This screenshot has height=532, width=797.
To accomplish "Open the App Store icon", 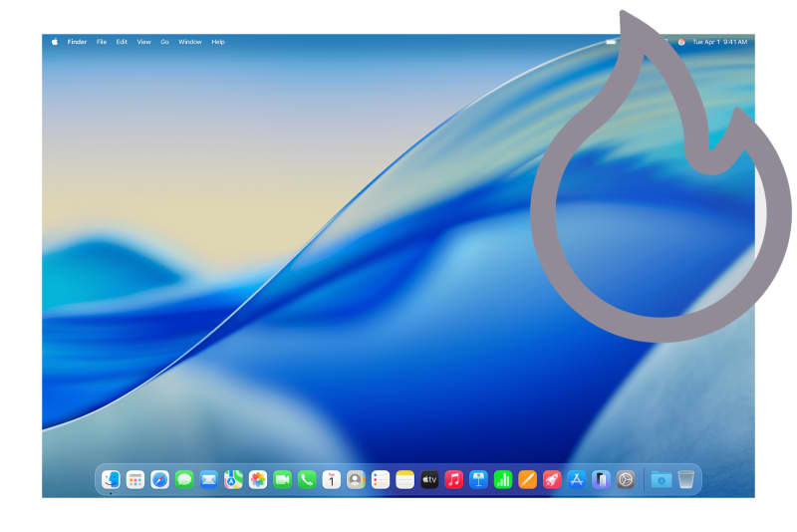I will pyautogui.click(x=576, y=479).
